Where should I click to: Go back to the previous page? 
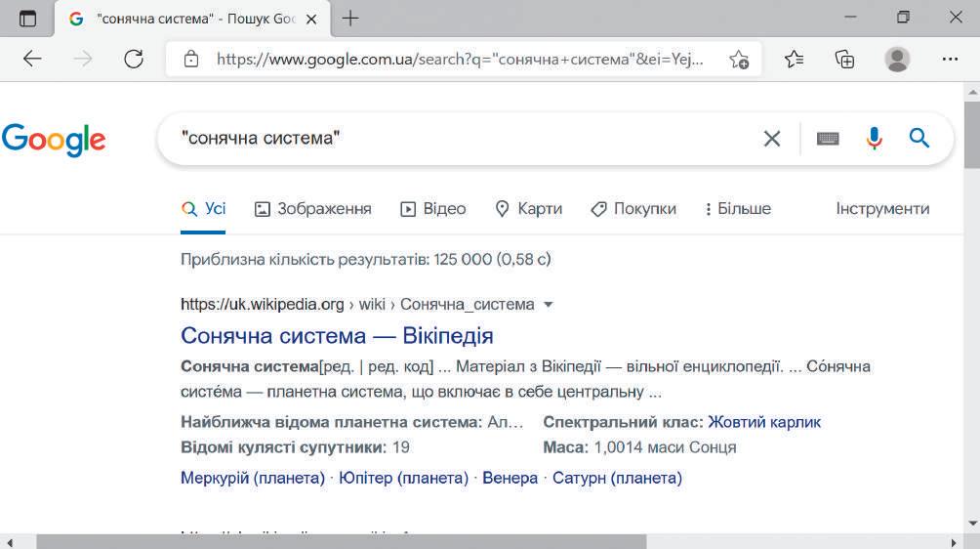[x=32, y=60]
